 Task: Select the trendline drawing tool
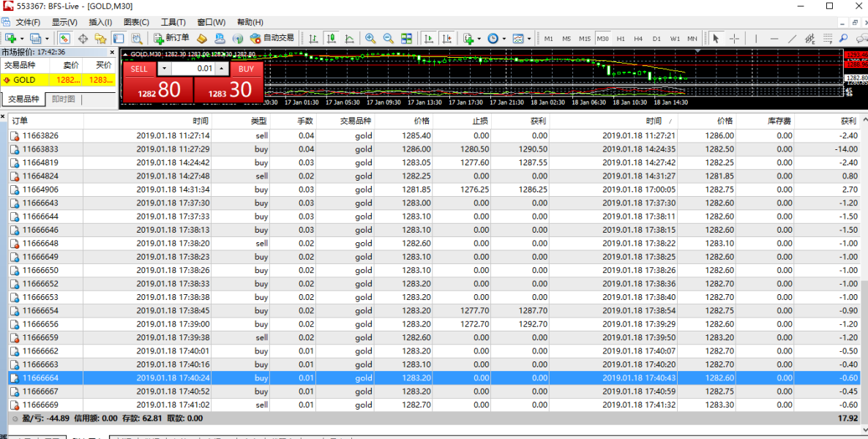coord(793,38)
